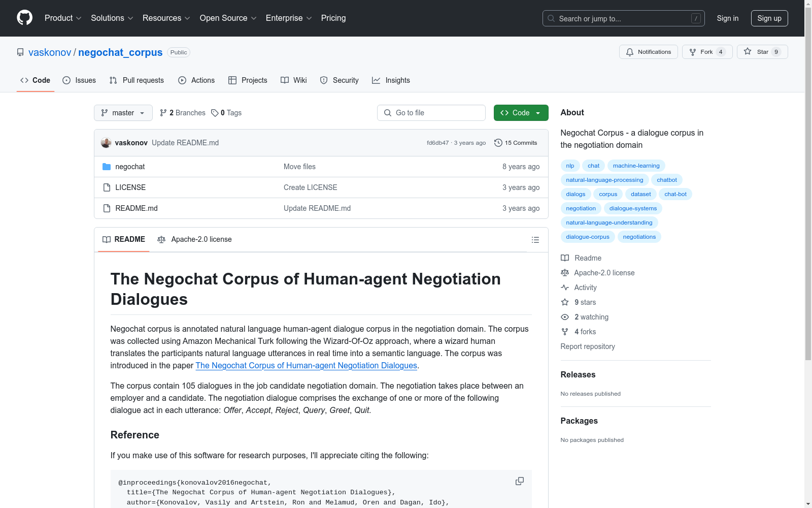
Task: Open the Wiki tab
Action: click(x=294, y=80)
